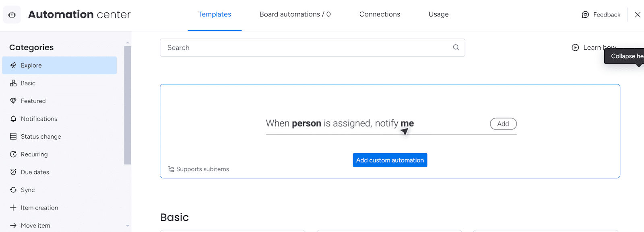Screen dimensions: 644x232
Task: Click the Learn how play icon
Action: click(x=575, y=47)
